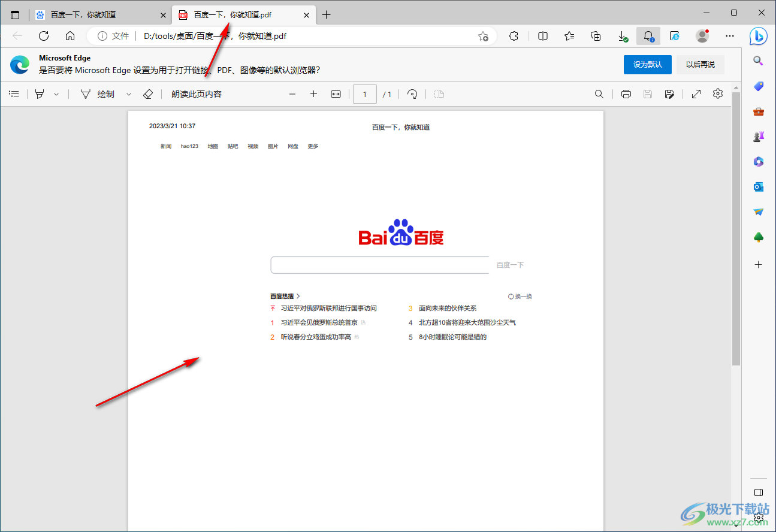Select the eraser tool
Viewport: 776px width, 532px height.
(x=148, y=94)
